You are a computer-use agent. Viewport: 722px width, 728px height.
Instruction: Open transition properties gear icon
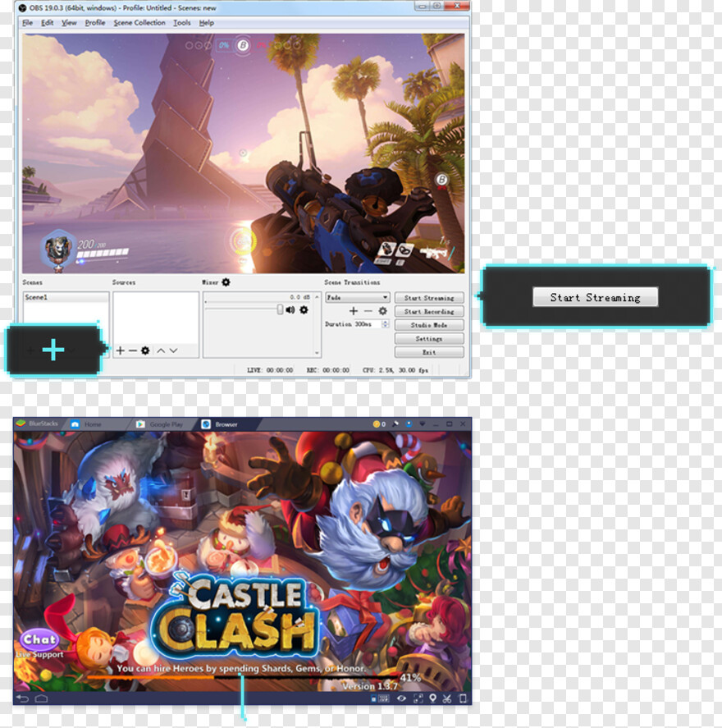click(383, 310)
